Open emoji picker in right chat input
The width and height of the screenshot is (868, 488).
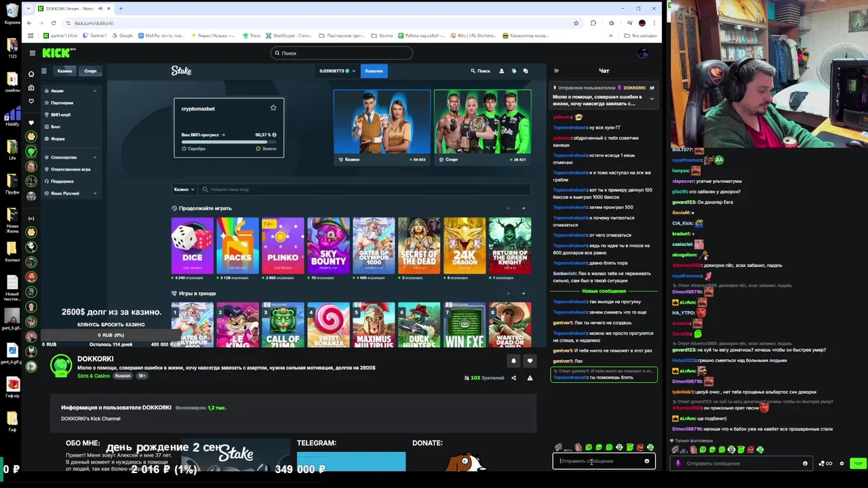point(805,464)
